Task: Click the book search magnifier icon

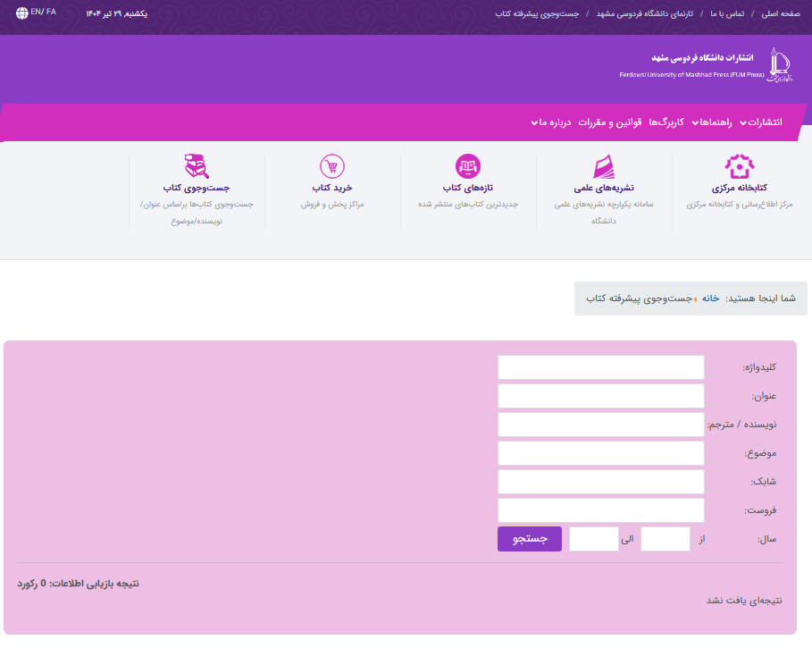Action: (x=197, y=166)
